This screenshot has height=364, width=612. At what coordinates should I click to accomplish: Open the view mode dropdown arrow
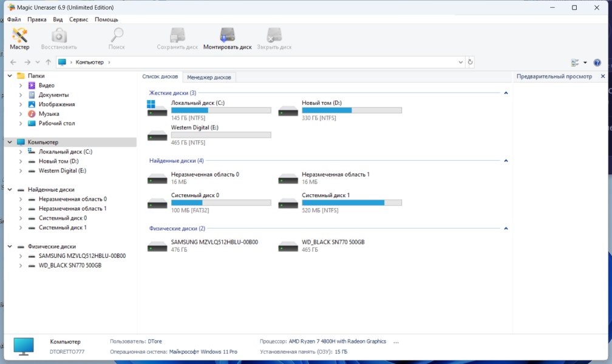(585, 62)
